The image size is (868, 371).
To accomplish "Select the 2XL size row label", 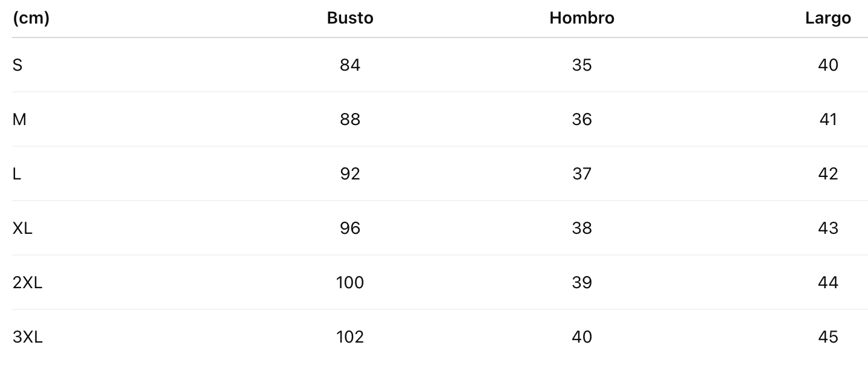I will click(x=27, y=282).
